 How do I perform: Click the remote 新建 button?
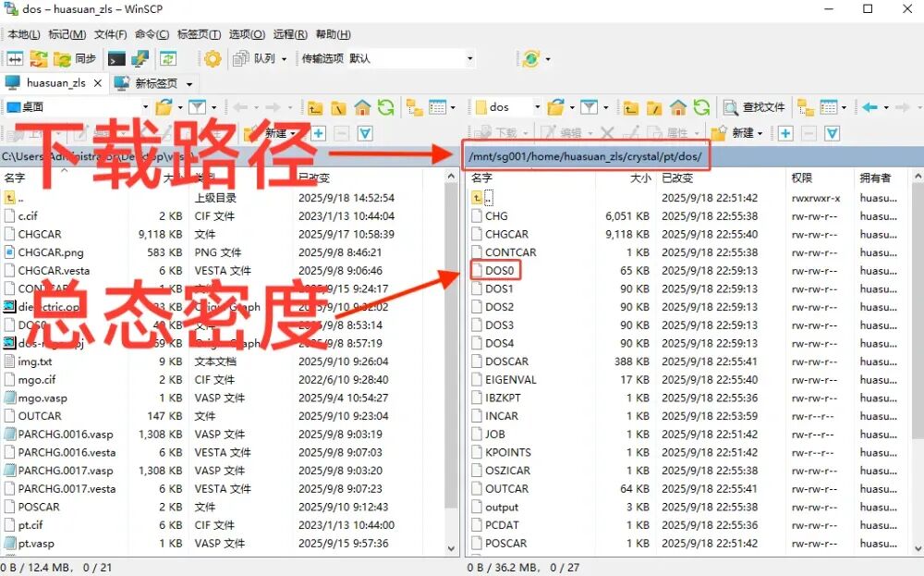pyautogui.click(x=741, y=133)
